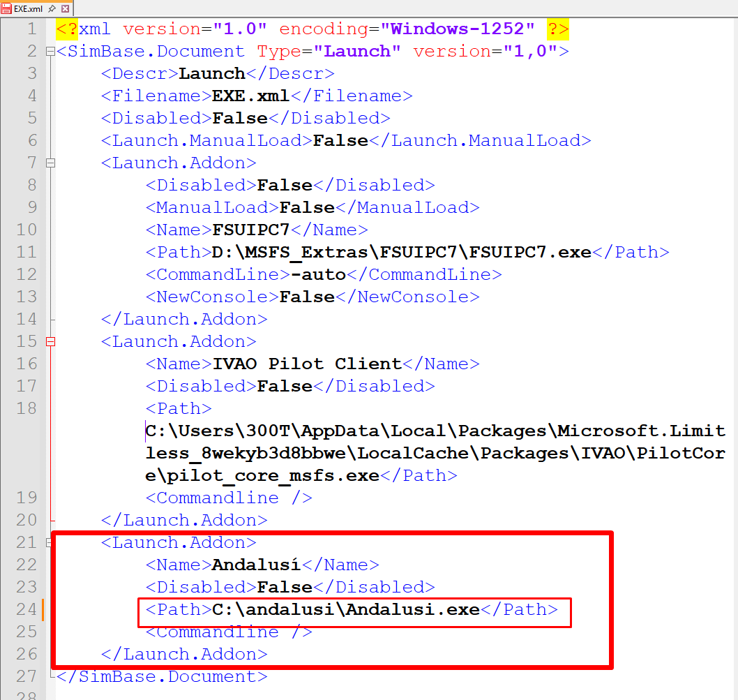Click the <Commandline /> tag on line 19
Screen dimensions: 738x700
229,498
